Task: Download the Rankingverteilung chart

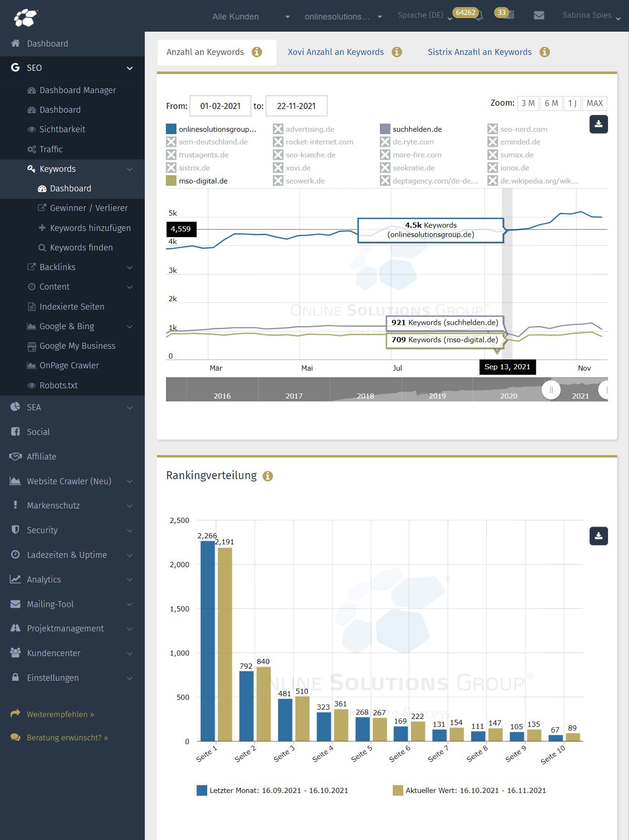Action: pos(599,536)
